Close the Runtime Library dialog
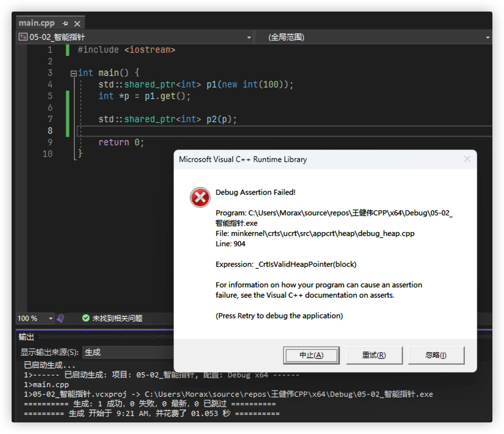This screenshot has width=504, height=434. (467, 159)
